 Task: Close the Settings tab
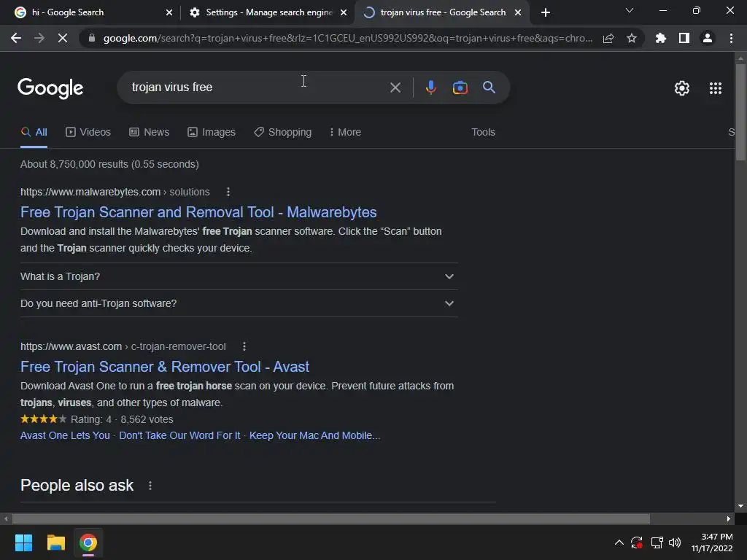(x=344, y=12)
